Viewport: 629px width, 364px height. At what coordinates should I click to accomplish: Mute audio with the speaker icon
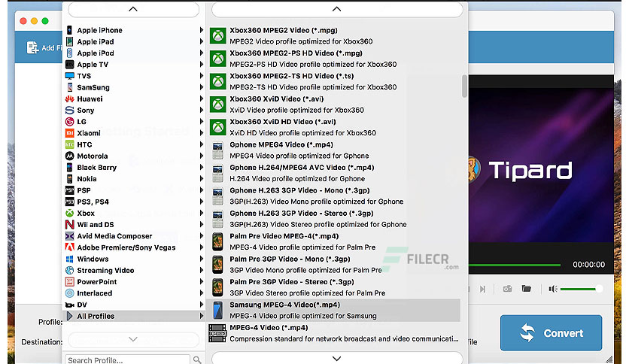pos(553,289)
